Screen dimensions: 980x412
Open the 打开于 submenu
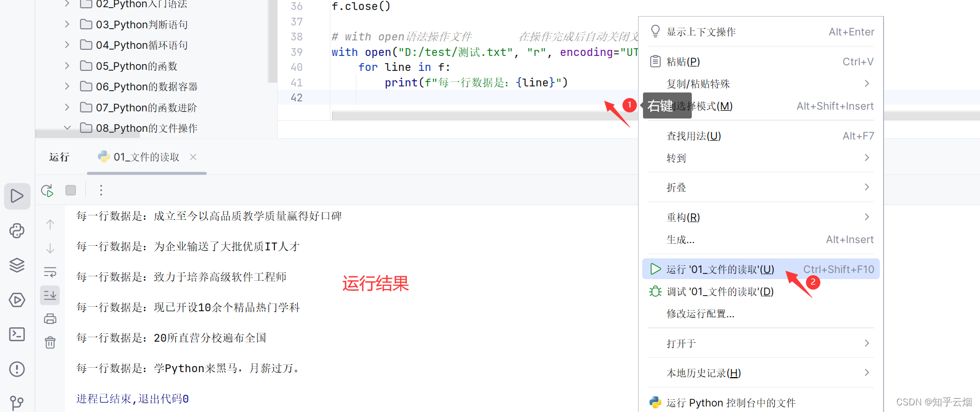(x=760, y=343)
